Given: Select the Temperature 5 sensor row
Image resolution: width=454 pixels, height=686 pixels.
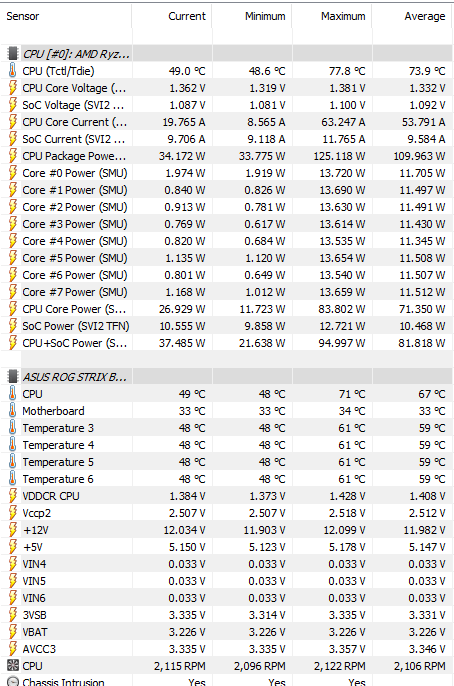Looking at the screenshot, I should point(227,462).
